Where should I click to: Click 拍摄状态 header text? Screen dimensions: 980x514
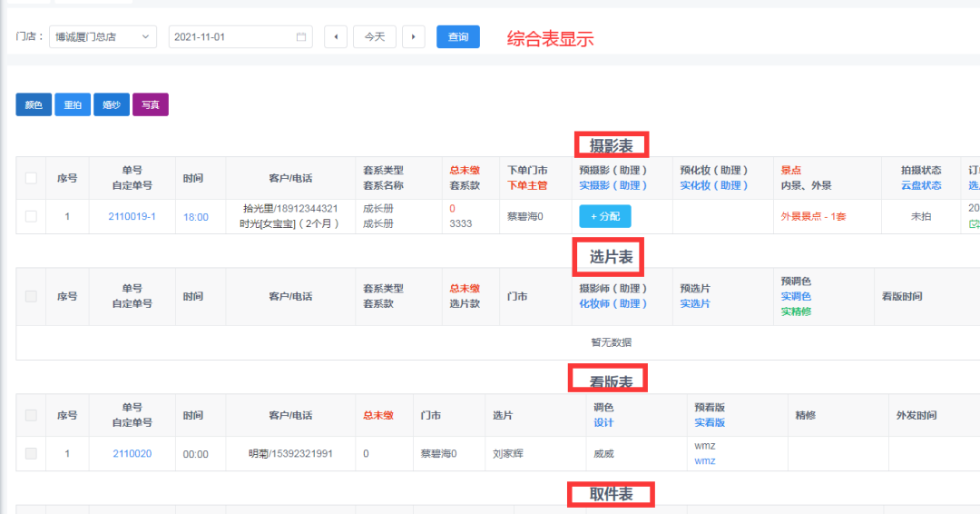point(921,170)
